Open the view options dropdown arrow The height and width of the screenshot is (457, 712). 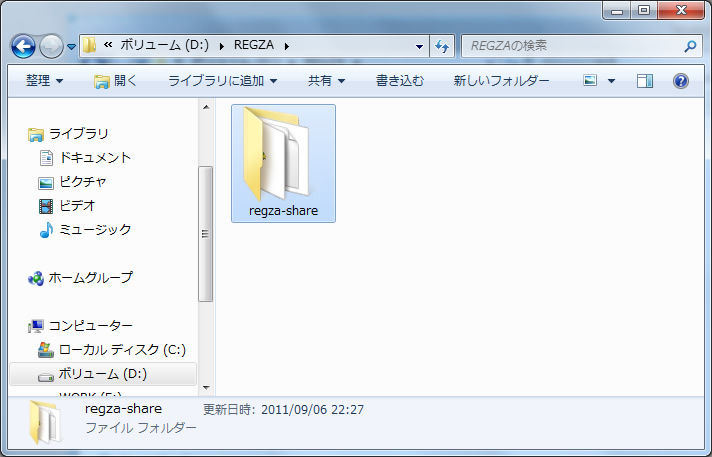[611, 81]
